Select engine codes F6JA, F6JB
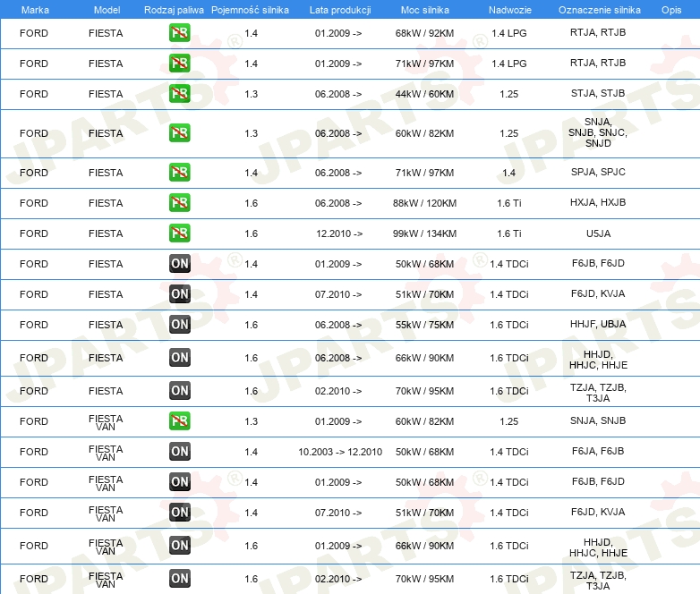 598,451
